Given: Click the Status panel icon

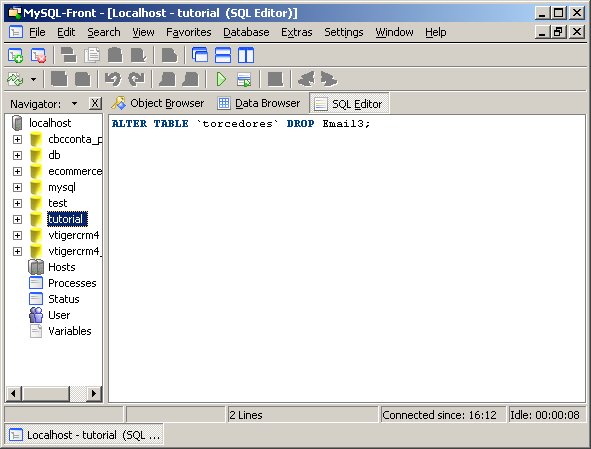Looking at the screenshot, I should coord(36,299).
